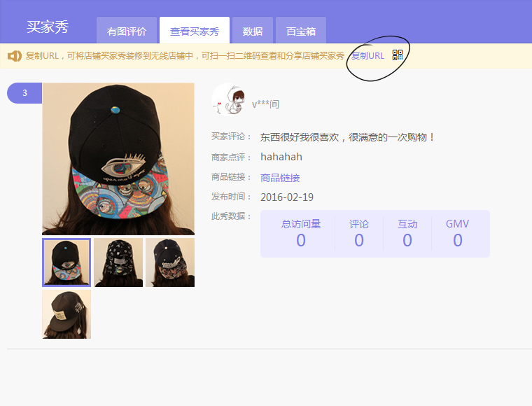The width and height of the screenshot is (532, 406).
Task: Select the third hat thumbnail
Action: coord(170,262)
